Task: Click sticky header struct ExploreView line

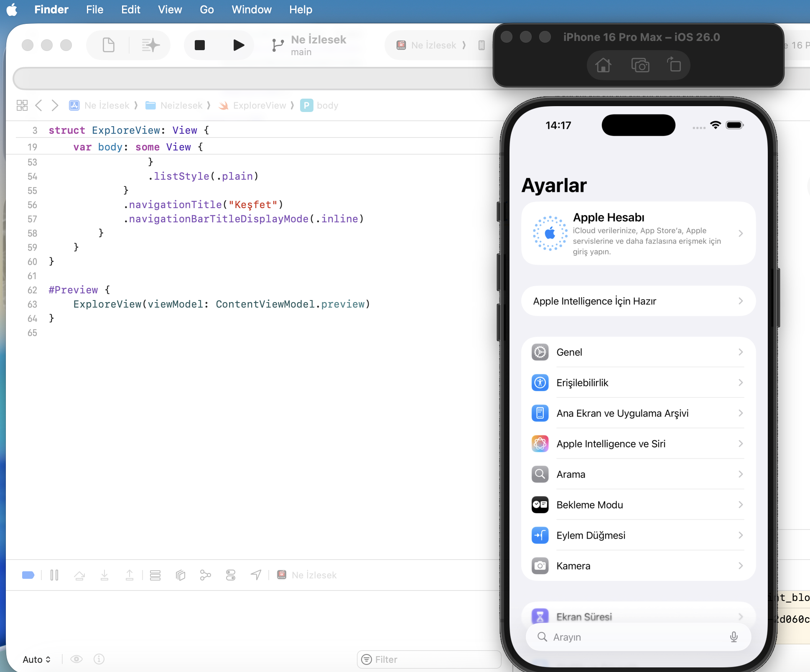Action: click(129, 130)
